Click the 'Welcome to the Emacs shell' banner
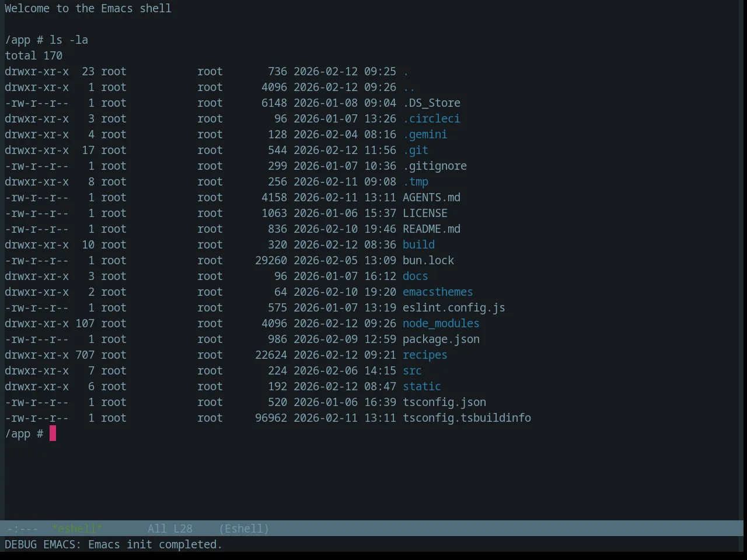The height and width of the screenshot is (560, 747). (88, 8)
